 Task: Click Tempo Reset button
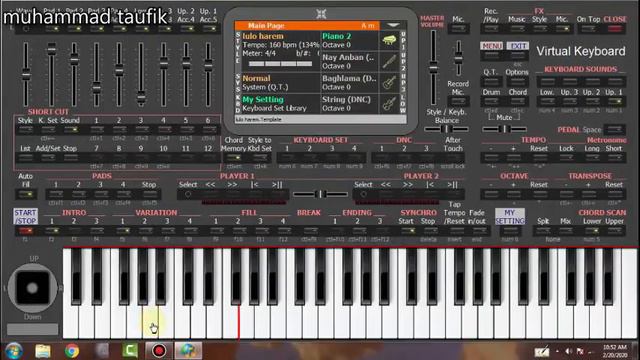(x=539, y=158)
